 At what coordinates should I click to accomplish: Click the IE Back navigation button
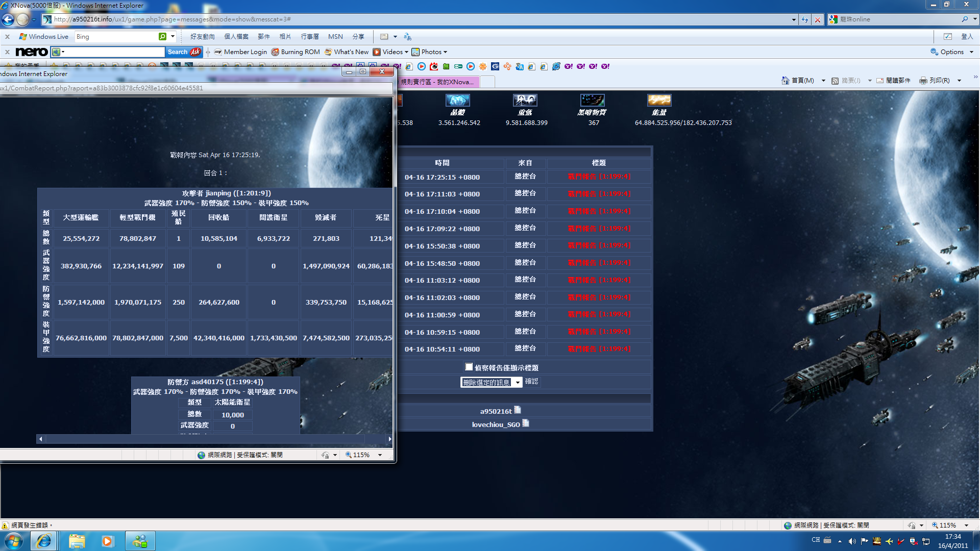click(x=8, y=19)
